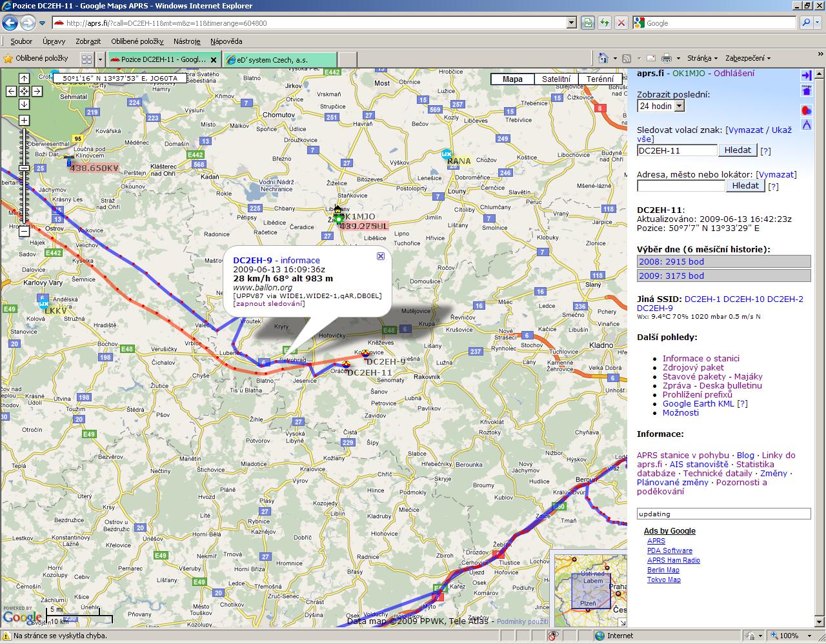This screenshot has width=826, height=644.
Task: Open a new blank tab
Action: click(x=347, y=59)
